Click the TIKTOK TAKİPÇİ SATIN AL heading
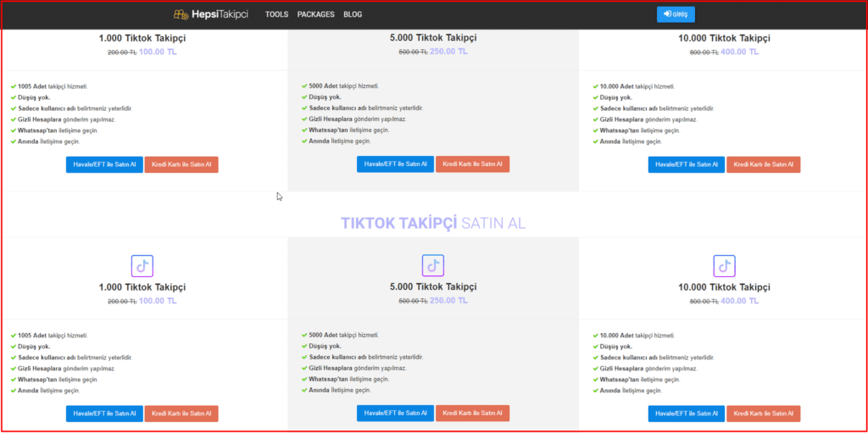The width and height of the screenshot is (868, 433). [433, 223]
